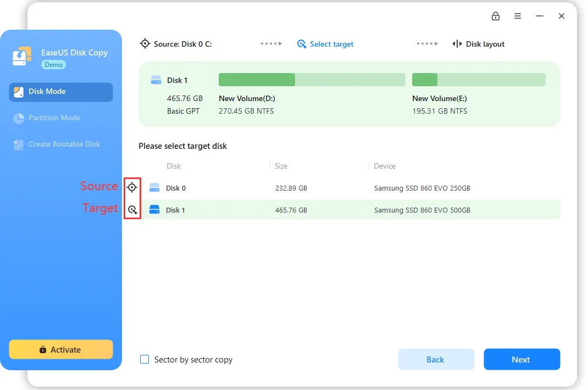The image size is (588, 390).
Task: Click the lock icon in title bar
Action: [496, 16]
